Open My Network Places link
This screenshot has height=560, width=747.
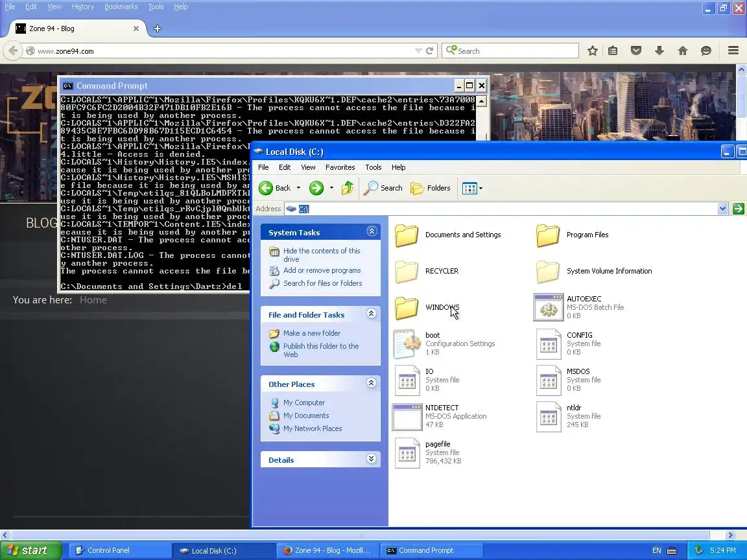(305, 428)
